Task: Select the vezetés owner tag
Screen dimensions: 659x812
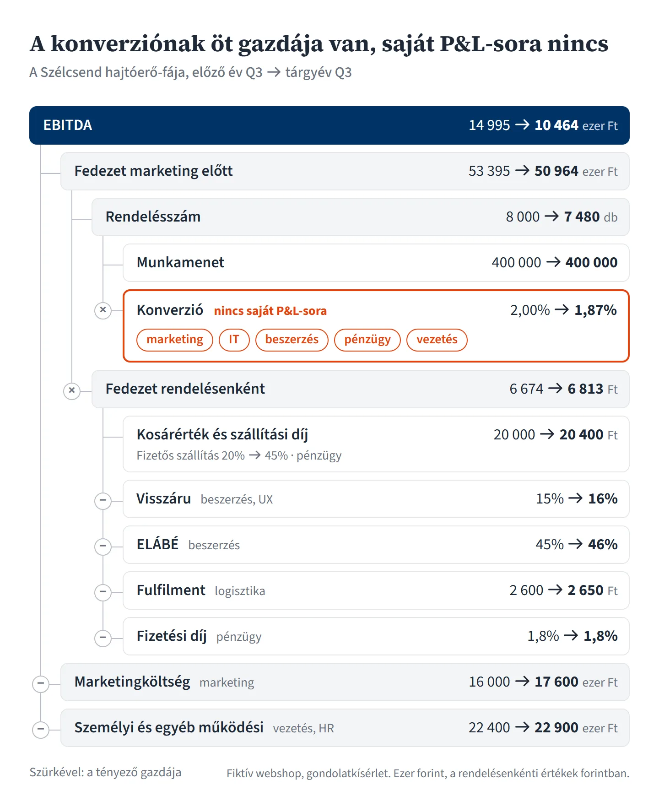Action: pyautogui.click(x=437, y=340)
